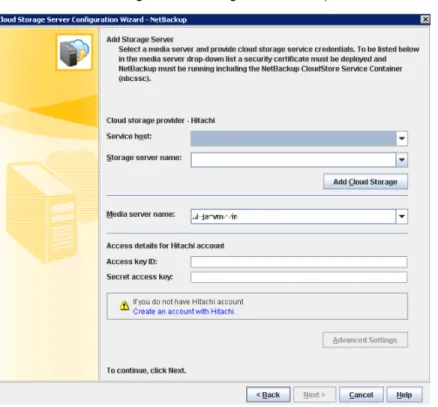Follow the Create an account with Hitachi link

coord(184,311)
